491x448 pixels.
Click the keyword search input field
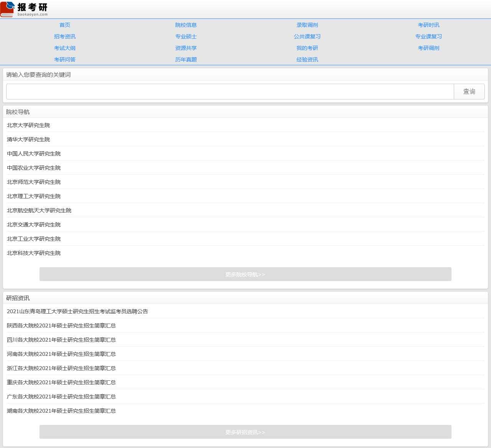click(x=230, y=92)
